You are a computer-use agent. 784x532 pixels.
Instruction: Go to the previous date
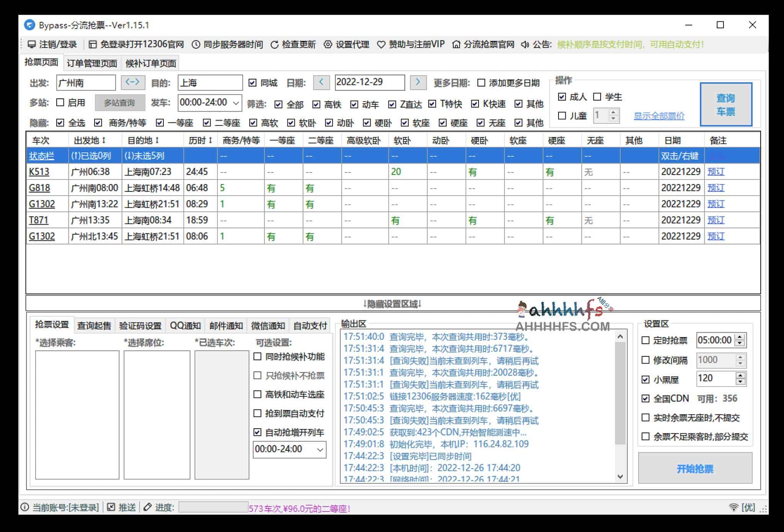pos(321,82)
